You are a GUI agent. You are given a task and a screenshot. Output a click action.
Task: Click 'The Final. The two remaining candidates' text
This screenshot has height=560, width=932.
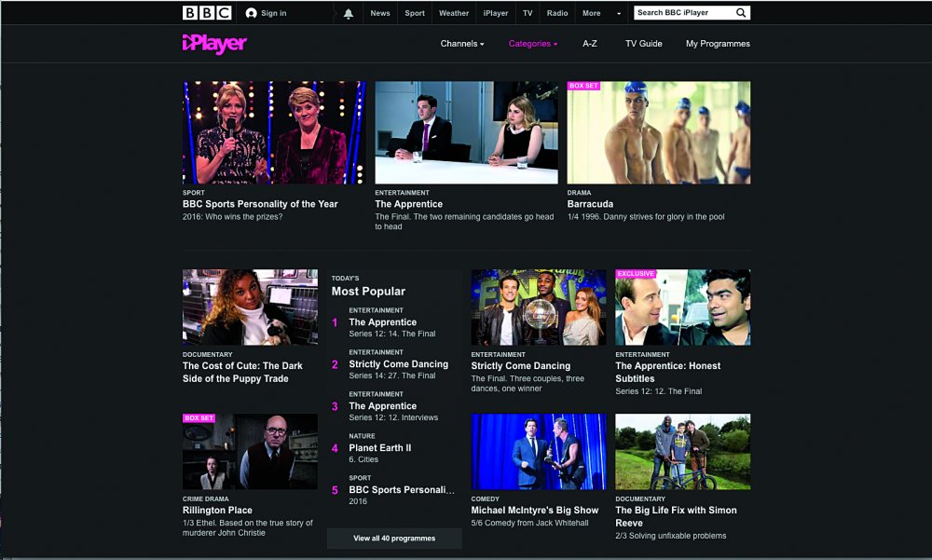click(464, 221)
